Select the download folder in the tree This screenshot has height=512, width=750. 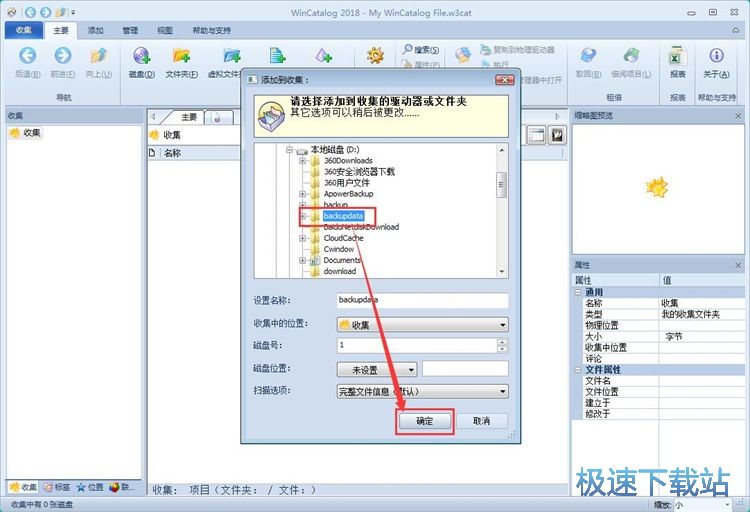coord(340,271)
